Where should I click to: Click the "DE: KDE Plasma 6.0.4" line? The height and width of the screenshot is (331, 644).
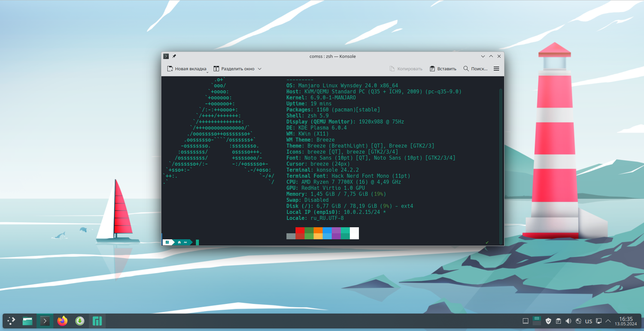click(x=316, y=128)
